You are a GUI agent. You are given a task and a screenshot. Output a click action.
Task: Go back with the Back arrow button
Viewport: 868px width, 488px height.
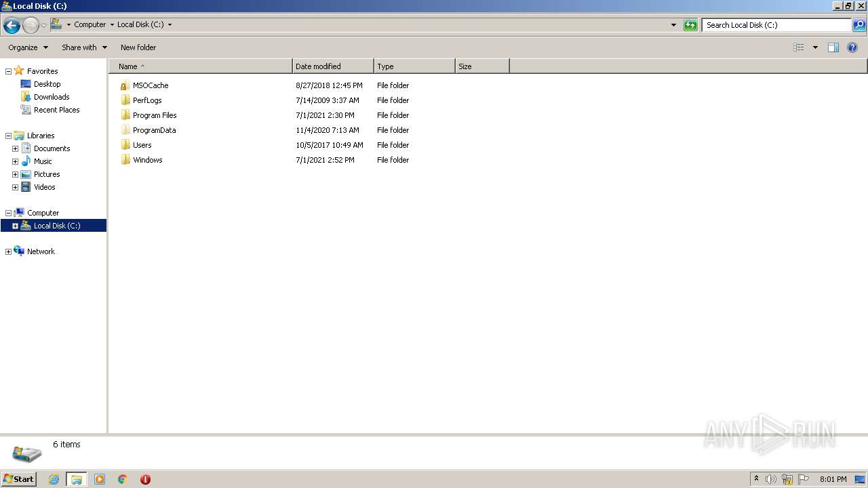[12, 26]
